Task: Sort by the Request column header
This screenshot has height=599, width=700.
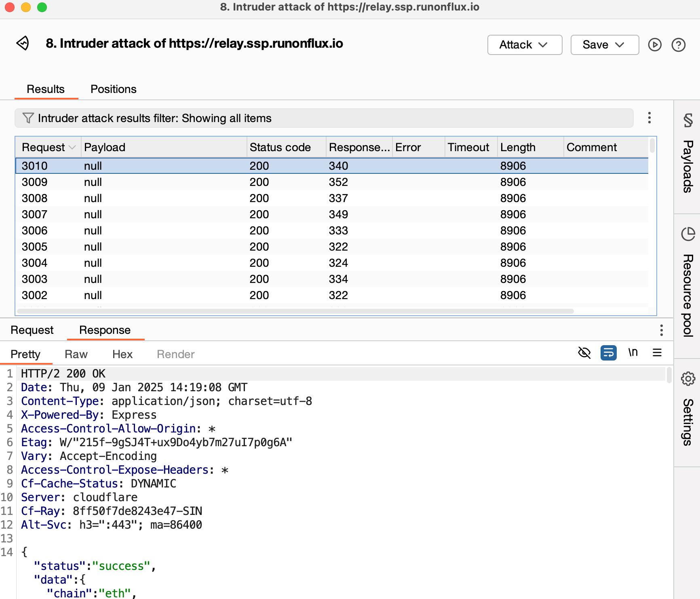Action: (48, 147)
